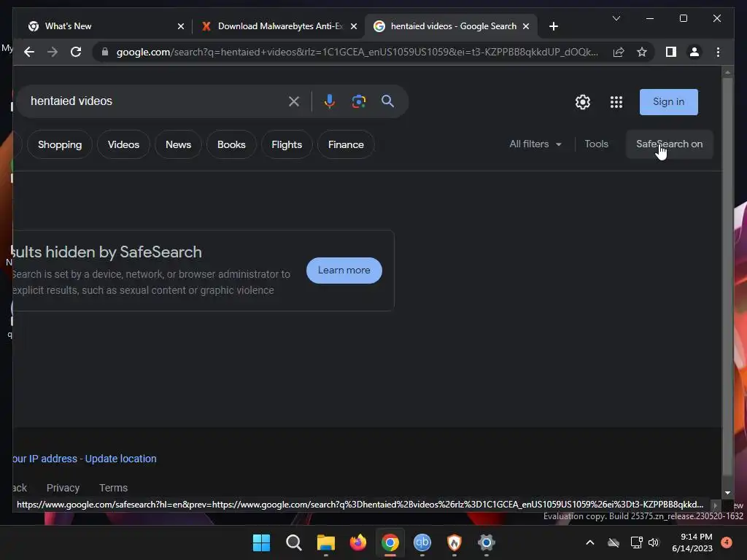The width and height of the screenshot is (747, 560).
Task: Bookmark this page with the star icon
Action: [x=642, y=52]
